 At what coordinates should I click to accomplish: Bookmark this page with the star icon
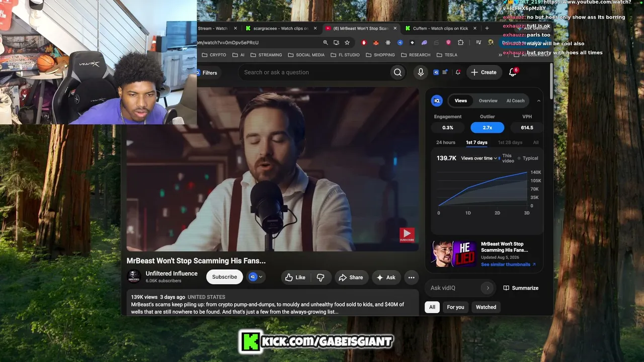(x=347, y=43)
